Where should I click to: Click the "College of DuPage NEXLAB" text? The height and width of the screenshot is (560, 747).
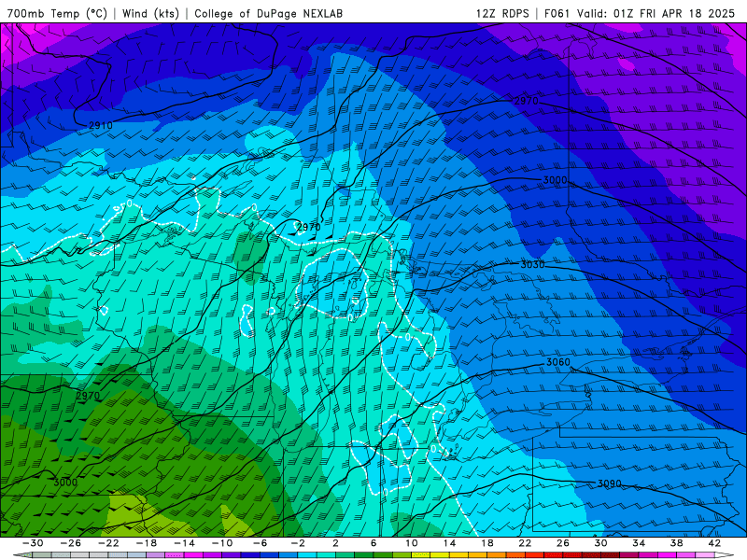(268, 13)
